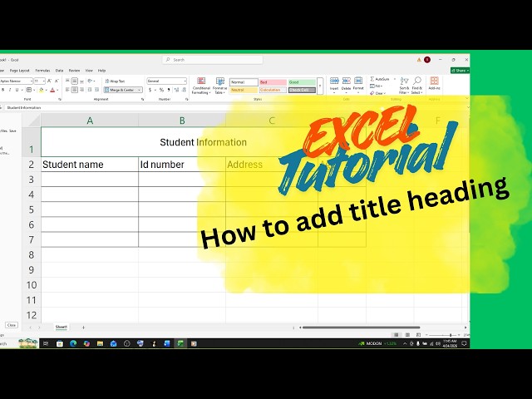Apply the Bad cell style
This screenshot has height=399, width=532.
tap(273, 82)
